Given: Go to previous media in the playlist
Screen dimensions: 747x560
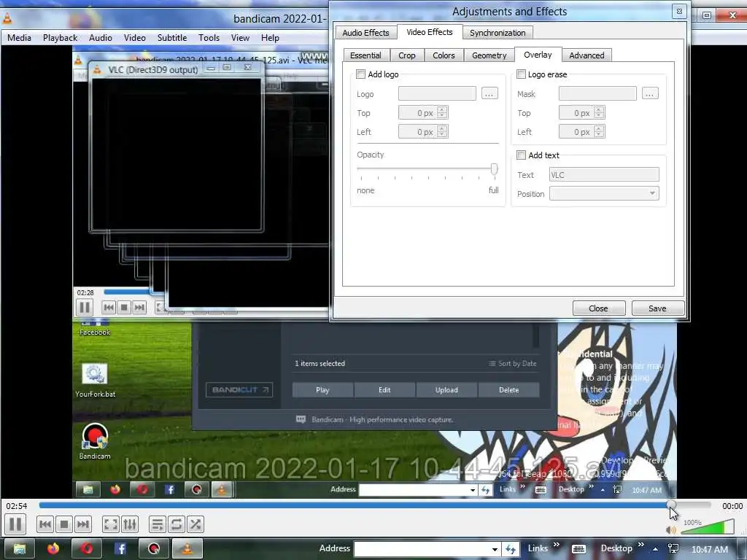Looking at the screenshot, I should pos(45,525).
